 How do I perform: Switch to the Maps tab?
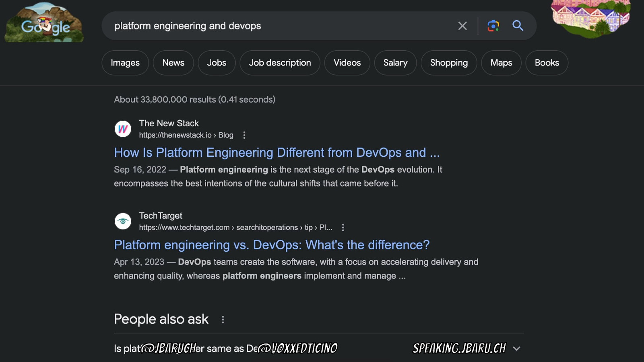tap(501, 63)
